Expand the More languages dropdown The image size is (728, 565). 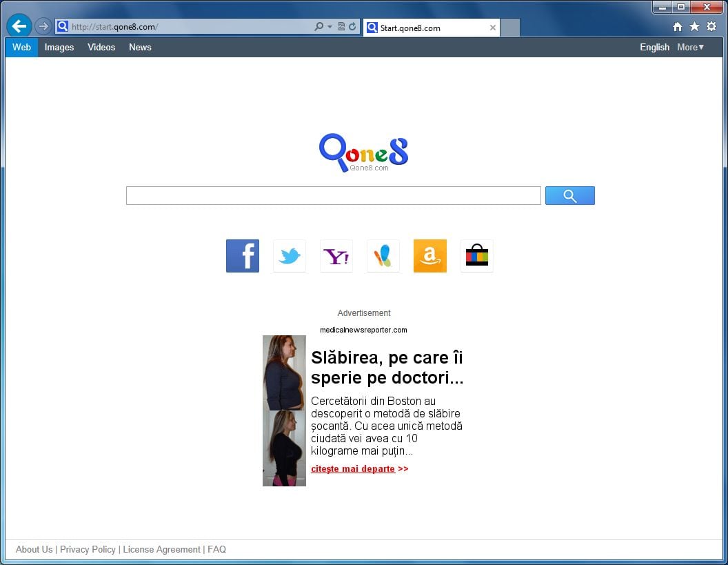tap(690, 48)
